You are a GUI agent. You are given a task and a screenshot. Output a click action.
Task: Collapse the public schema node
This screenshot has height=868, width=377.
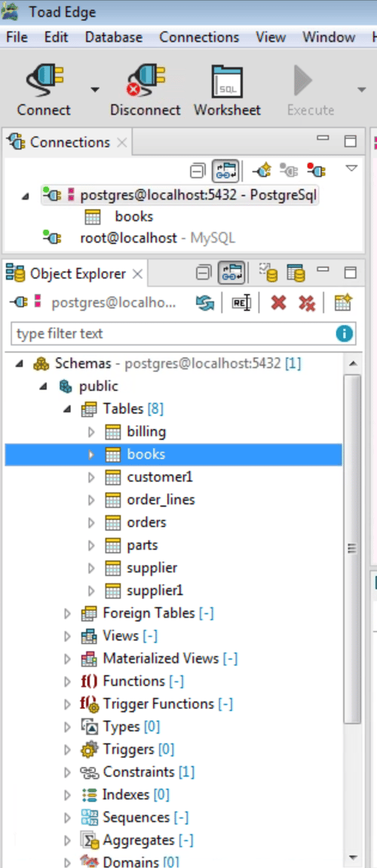click(44, 387)
